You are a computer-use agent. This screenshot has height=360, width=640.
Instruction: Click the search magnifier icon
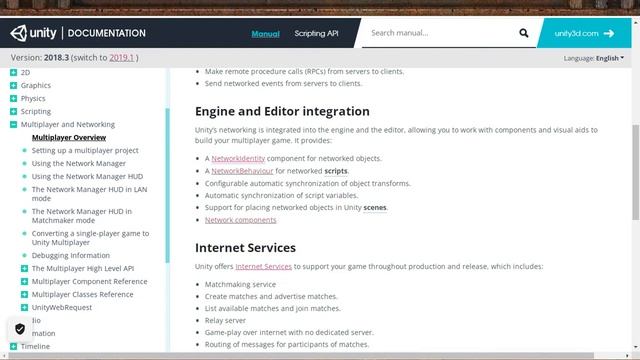tap(524, 33)
